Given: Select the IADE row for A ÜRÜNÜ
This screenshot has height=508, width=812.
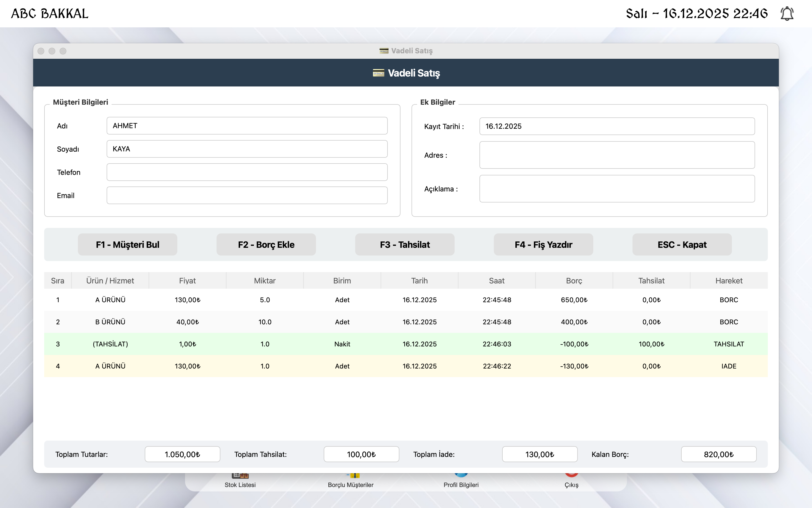Looking at the screenshot, I should pyautogui.click(x=405, y=366).
